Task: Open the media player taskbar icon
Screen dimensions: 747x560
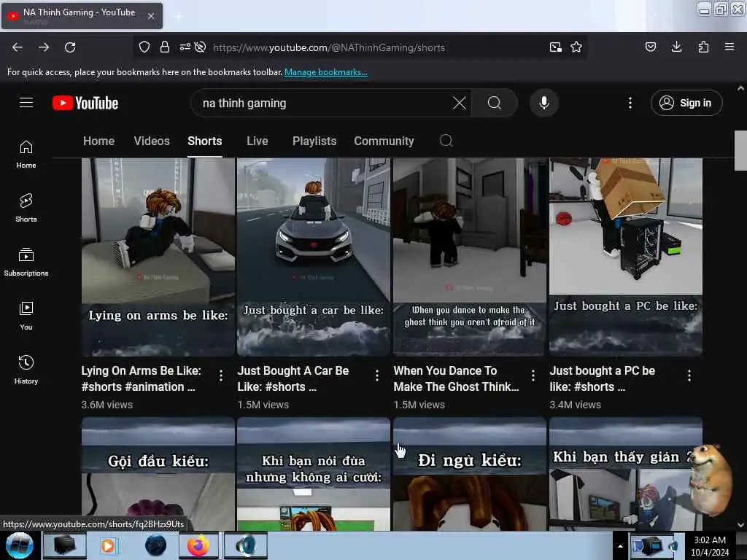Action: pos(108,545)
